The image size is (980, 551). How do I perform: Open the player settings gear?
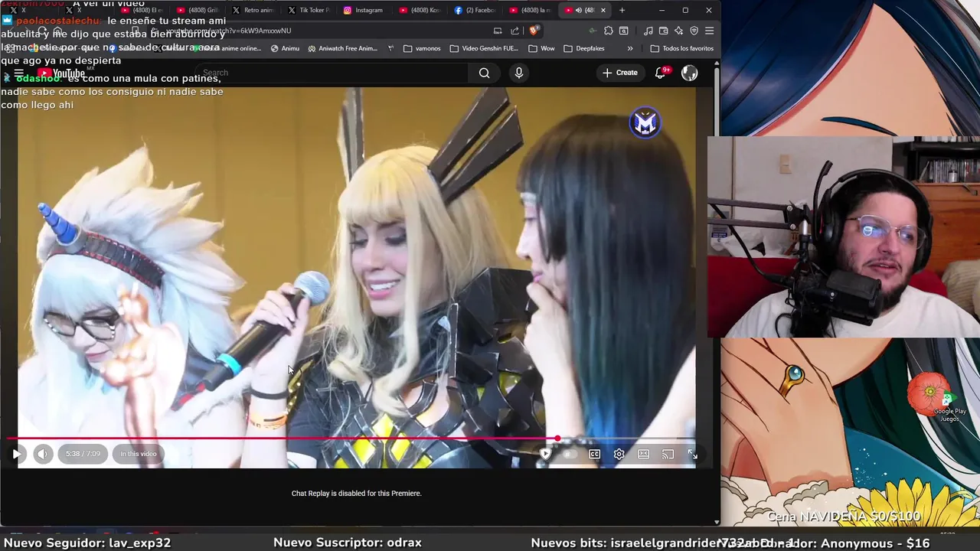coord(619,454)
